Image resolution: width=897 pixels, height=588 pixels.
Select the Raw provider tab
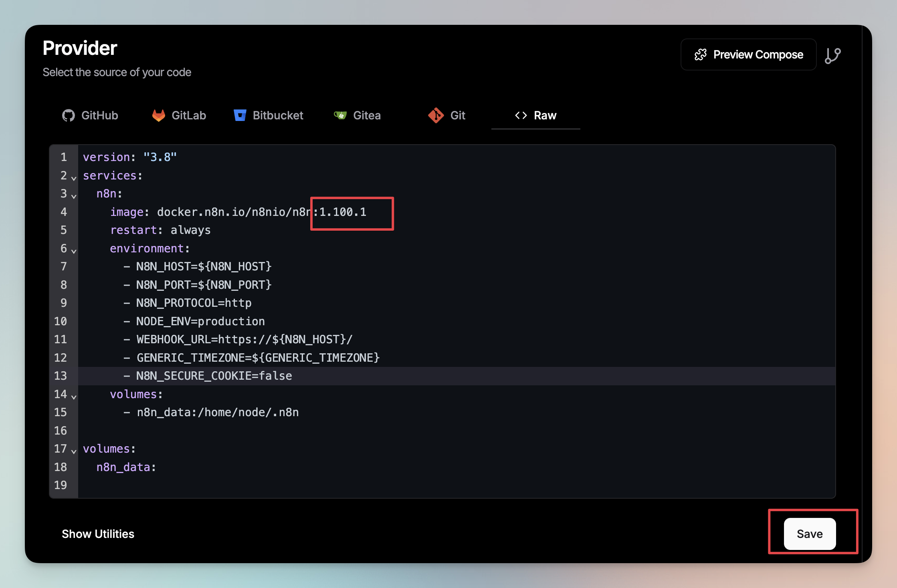tap(535, 115)
